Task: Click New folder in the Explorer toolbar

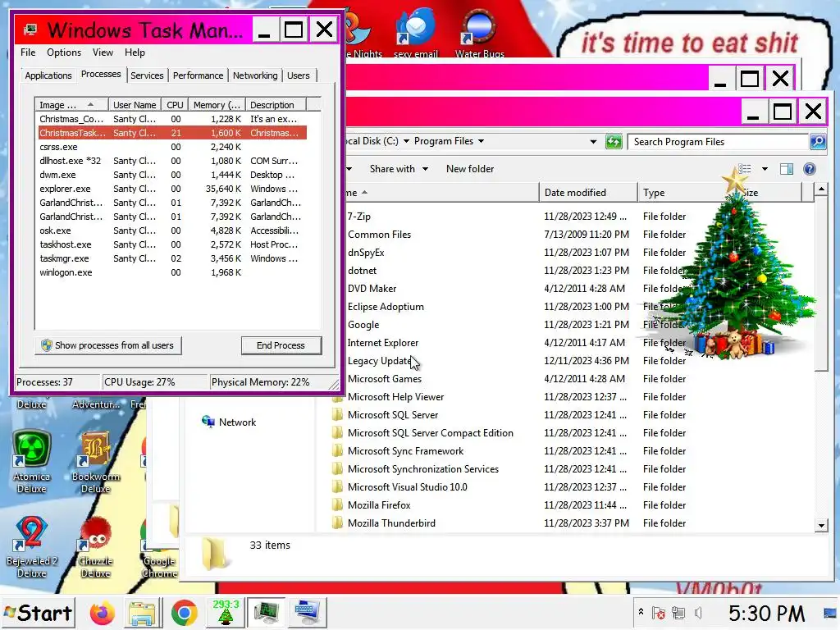Action: (470, 169)
